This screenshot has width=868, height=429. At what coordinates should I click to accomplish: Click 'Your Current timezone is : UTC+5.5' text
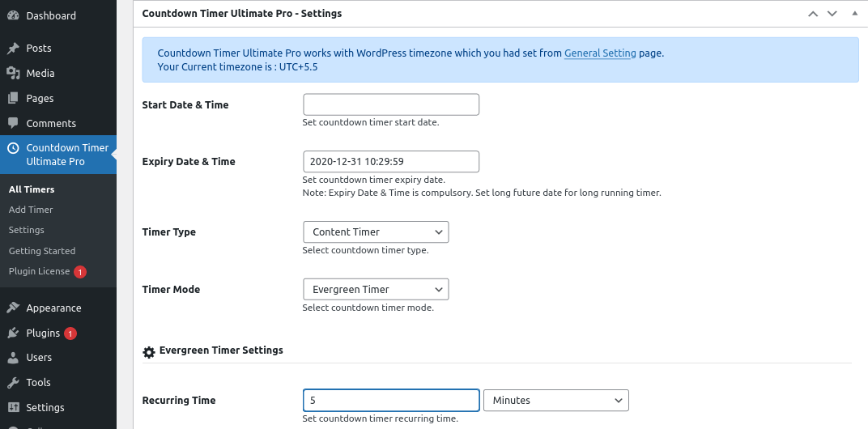[x=237, y=67]
